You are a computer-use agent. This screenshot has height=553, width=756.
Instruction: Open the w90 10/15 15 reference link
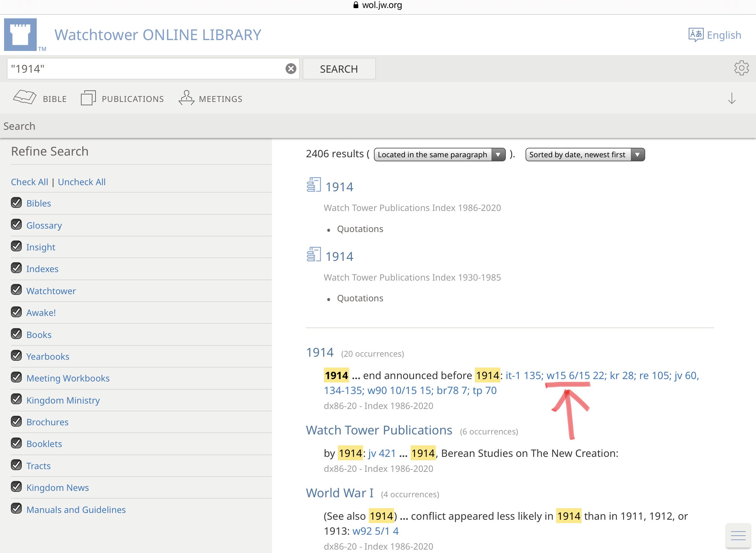[399, 390]
